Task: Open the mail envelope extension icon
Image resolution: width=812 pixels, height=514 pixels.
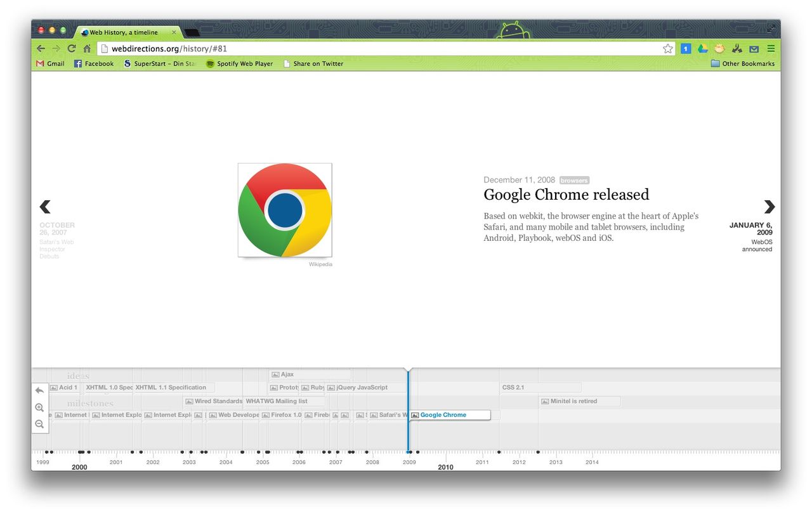Action: tap(754, 49)
